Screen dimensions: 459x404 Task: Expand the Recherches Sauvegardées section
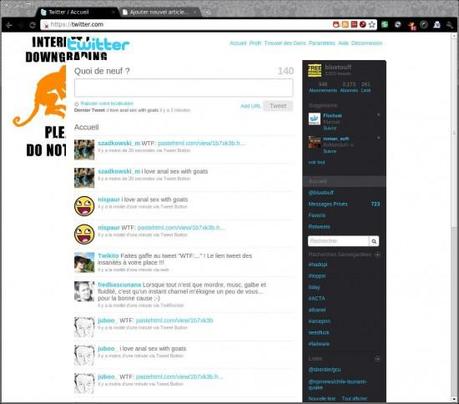378,254
